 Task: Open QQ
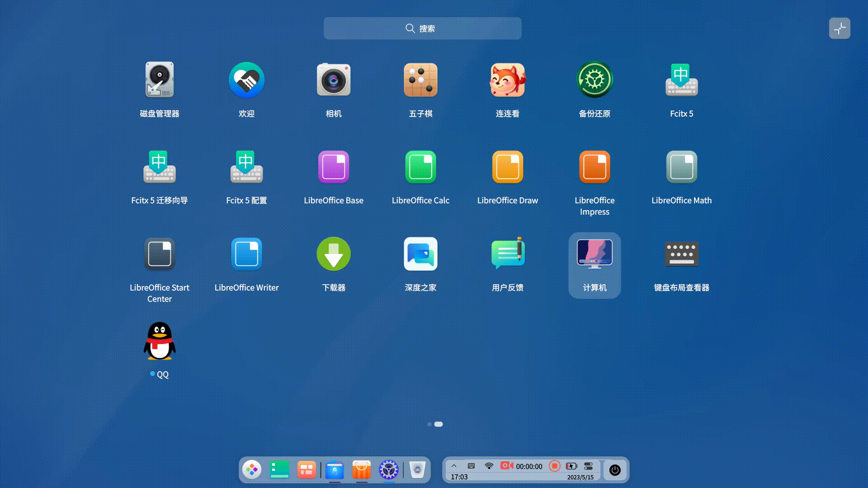pyautogui.click(x=159, y=341)
